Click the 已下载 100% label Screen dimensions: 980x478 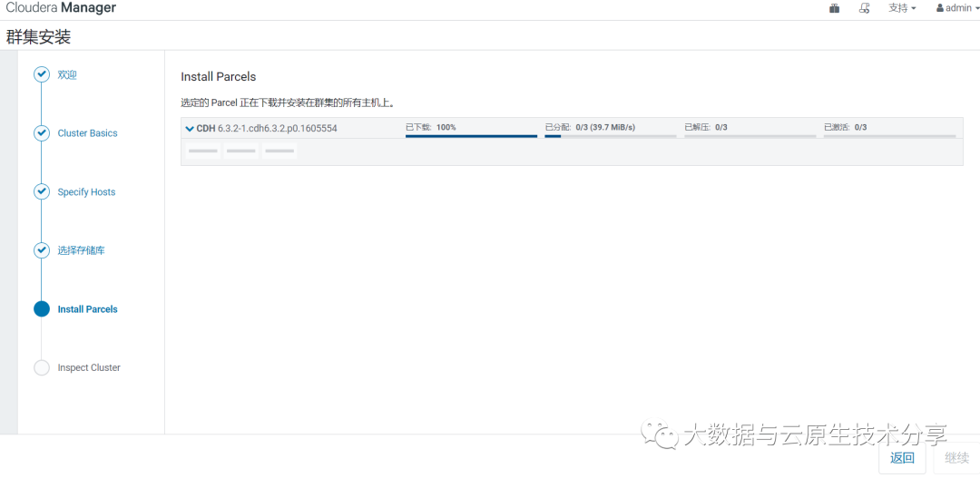[x=431, y=127]
